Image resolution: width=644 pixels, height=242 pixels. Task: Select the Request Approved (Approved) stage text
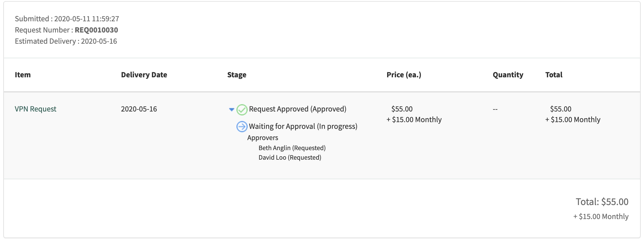pyautogui.click(x=297, y=109)
